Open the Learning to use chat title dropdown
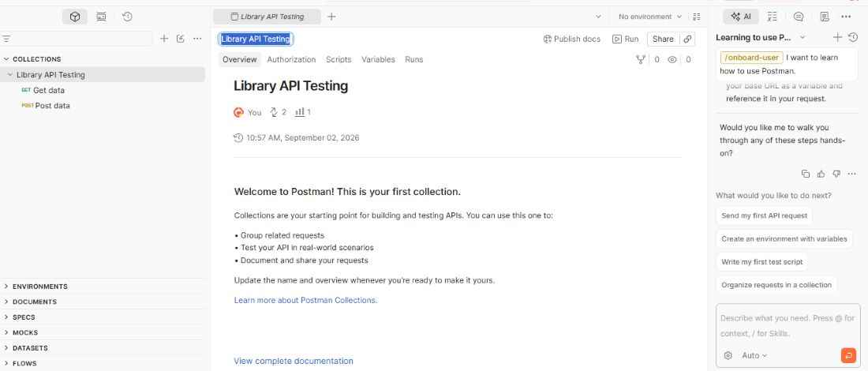 [803, 37]
